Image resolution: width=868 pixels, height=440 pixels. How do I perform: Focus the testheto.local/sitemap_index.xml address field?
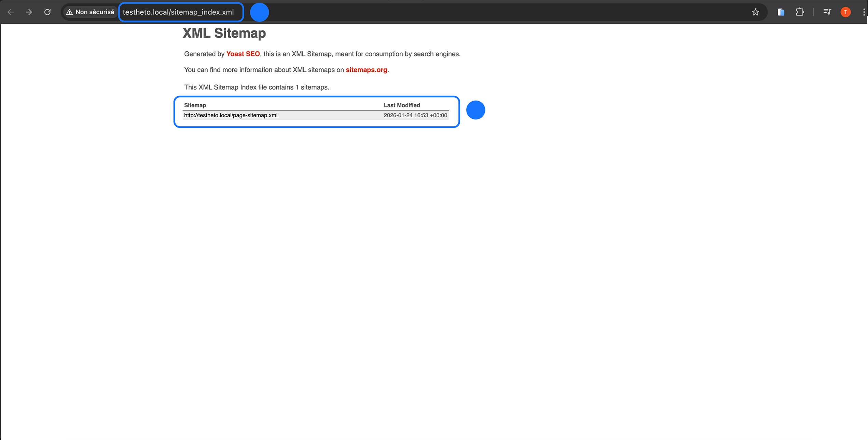click(178, 12)
